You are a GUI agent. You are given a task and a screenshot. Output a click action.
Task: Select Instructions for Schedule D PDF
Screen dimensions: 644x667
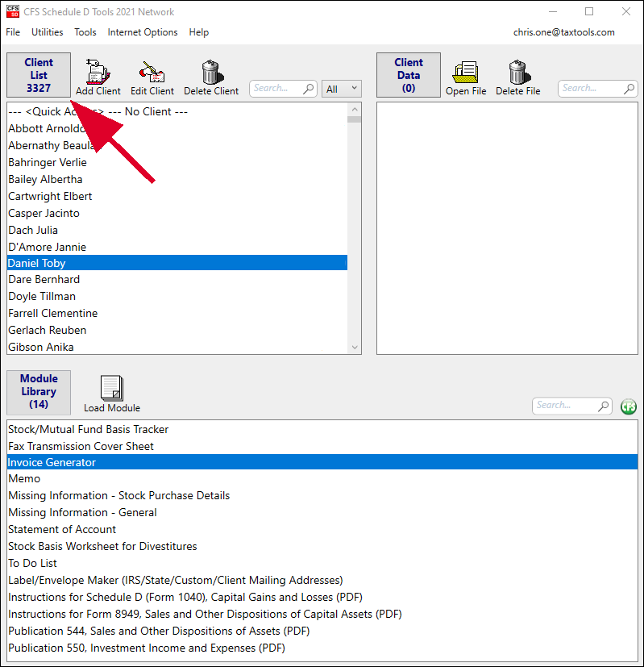322,598
